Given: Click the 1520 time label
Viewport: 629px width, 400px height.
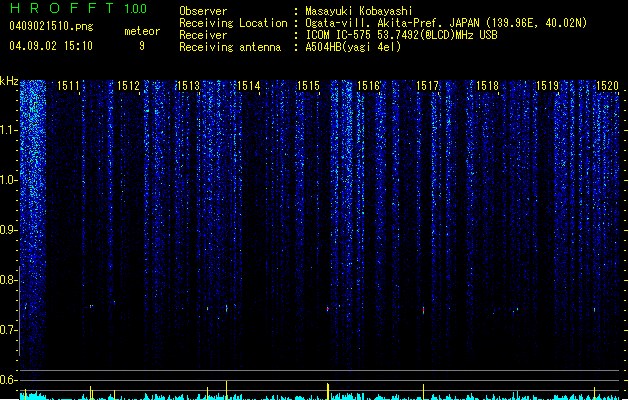Looking at the screenshot, I should 607,86.
